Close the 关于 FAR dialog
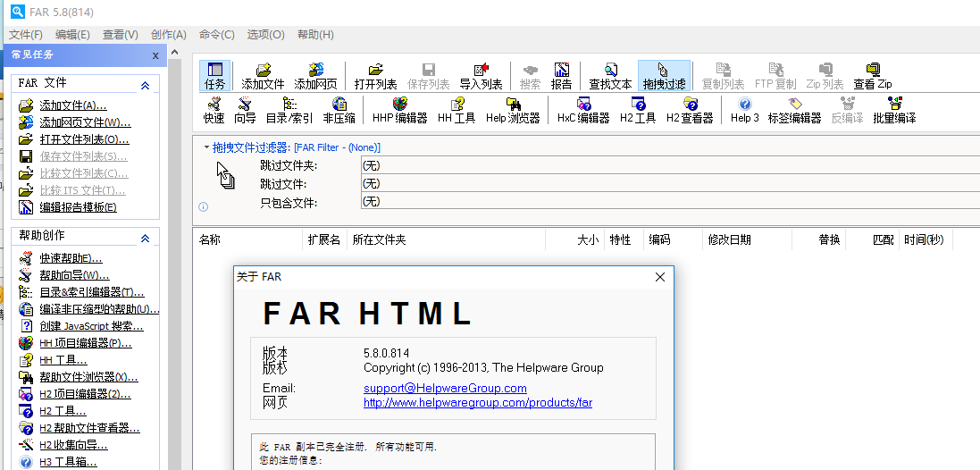The width and height of the screenshot is (980, 470). (659, 277)
